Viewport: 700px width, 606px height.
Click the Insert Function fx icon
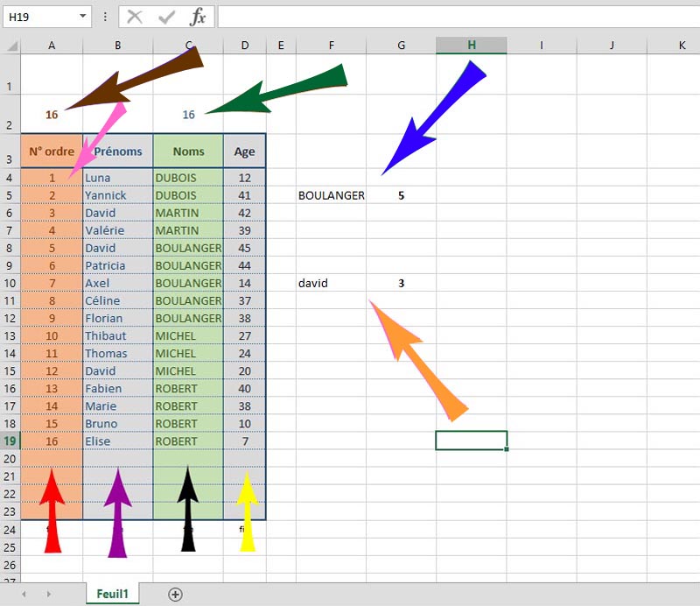pyautogui.click(x=198, y=17)
